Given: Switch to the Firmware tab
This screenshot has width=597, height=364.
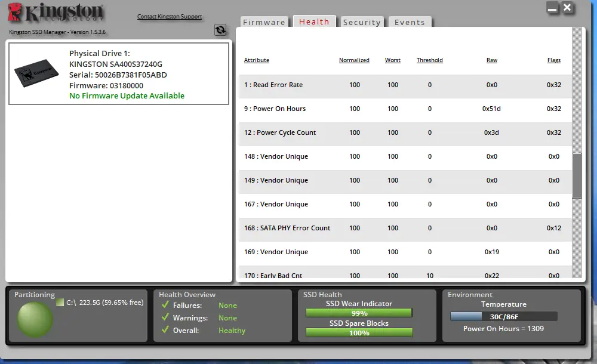Looking at the screenshot, I should pos(264,22).
